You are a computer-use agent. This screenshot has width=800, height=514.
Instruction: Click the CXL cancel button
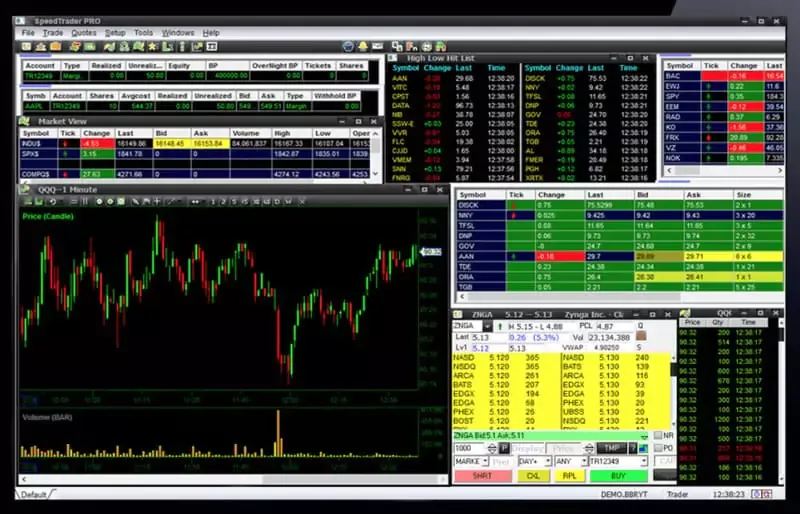click(533, 476)
